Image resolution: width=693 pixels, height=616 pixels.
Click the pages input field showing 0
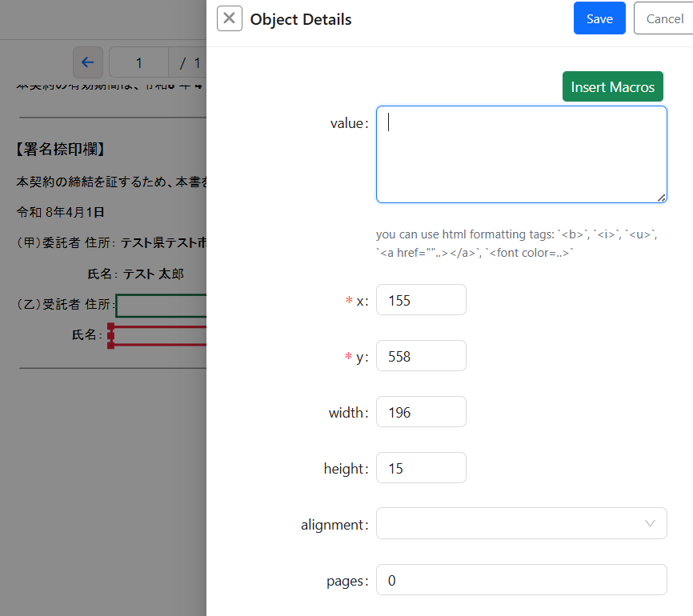tap(521, 580)
